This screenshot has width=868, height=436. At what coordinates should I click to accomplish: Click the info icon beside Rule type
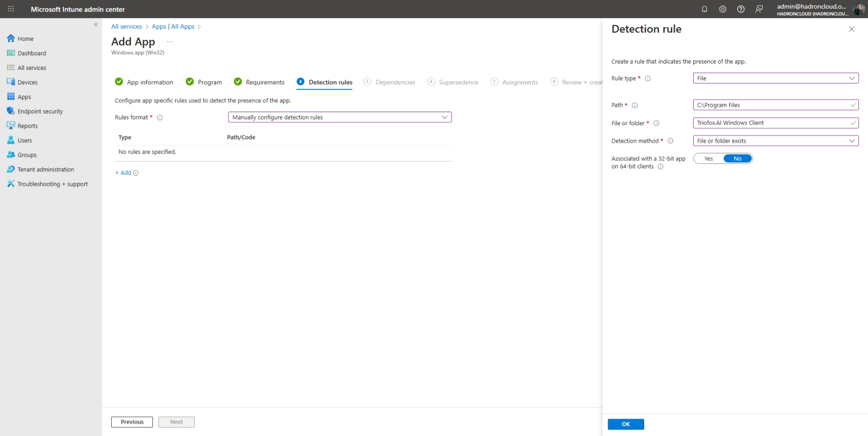(x=648, y=79)
